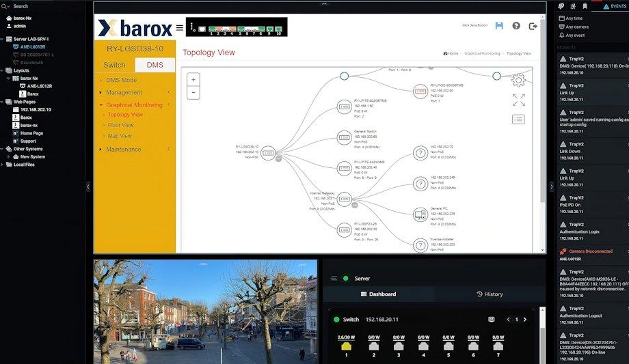Screen dimensions: 629x364
Task: Open the switch panel view icon
Action: [x=492, y=320]
